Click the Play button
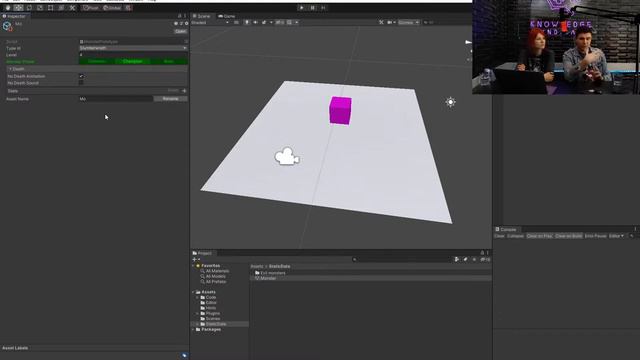This screenshot has width=640, height=360. point(302,8)
